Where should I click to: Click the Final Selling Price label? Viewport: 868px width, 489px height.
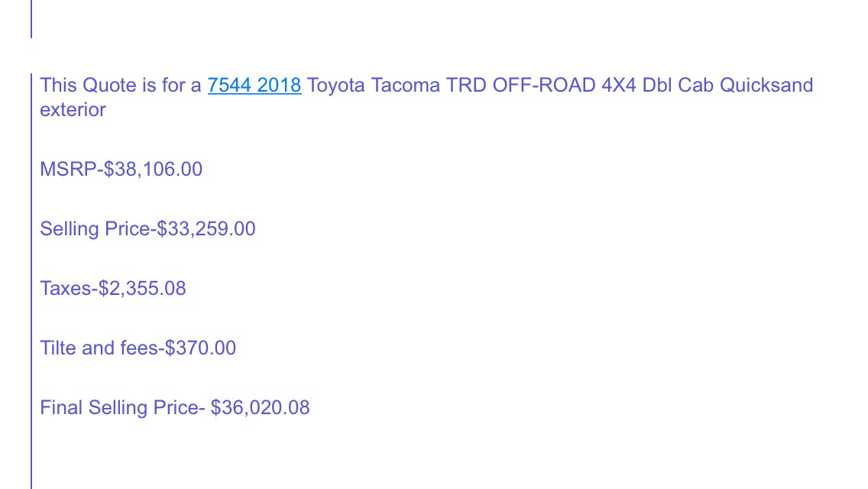click(x=119, y=407)
